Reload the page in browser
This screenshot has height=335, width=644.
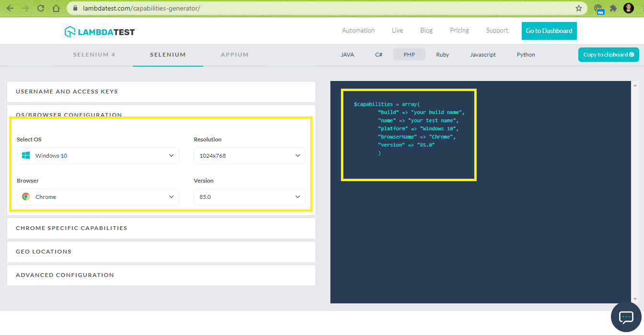41,8
